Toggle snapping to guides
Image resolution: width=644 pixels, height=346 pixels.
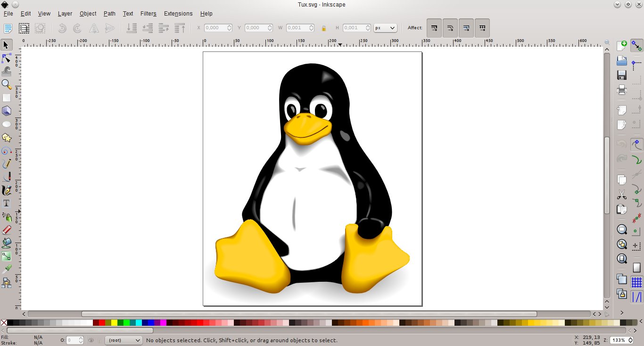tap(636, 297)
